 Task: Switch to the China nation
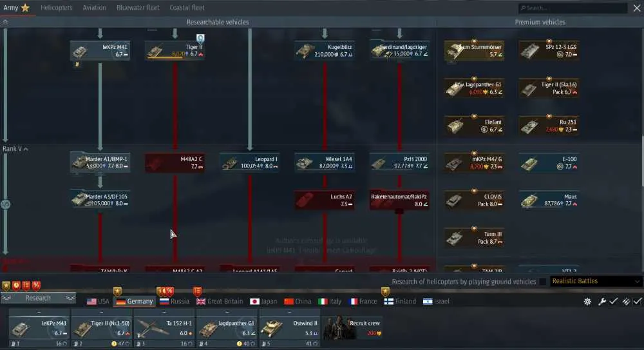pos(298,302)
